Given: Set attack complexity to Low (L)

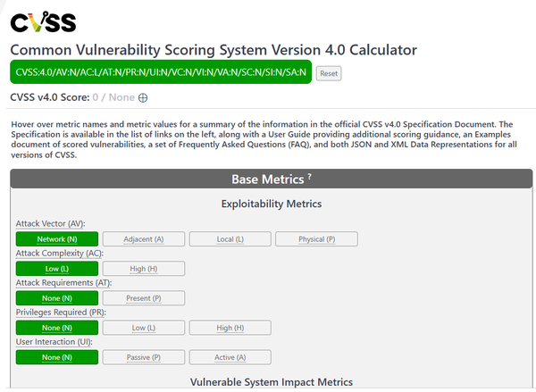Looking at the screenshot, I should pyautogui.click(x=57, y=269).
